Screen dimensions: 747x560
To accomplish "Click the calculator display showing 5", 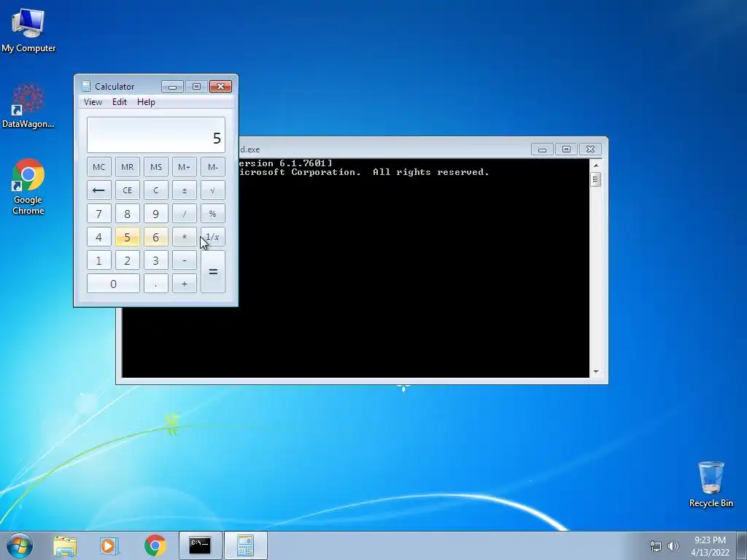I will coord(156,135).
